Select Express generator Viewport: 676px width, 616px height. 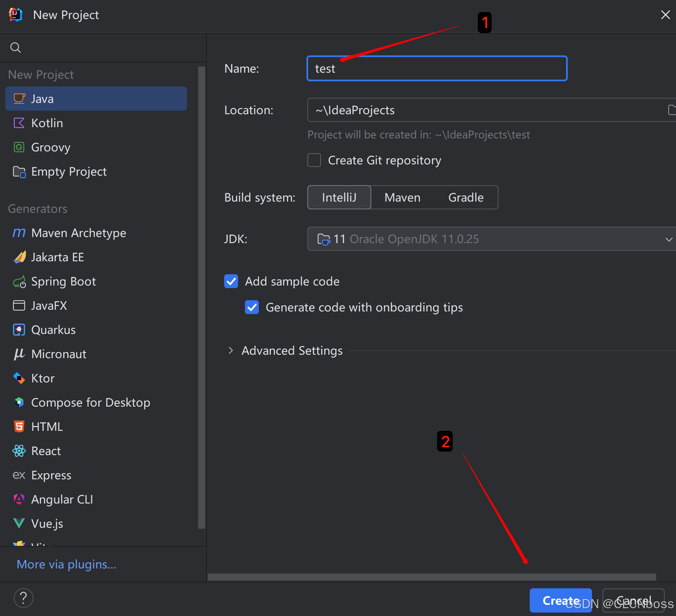click(96, 475)
